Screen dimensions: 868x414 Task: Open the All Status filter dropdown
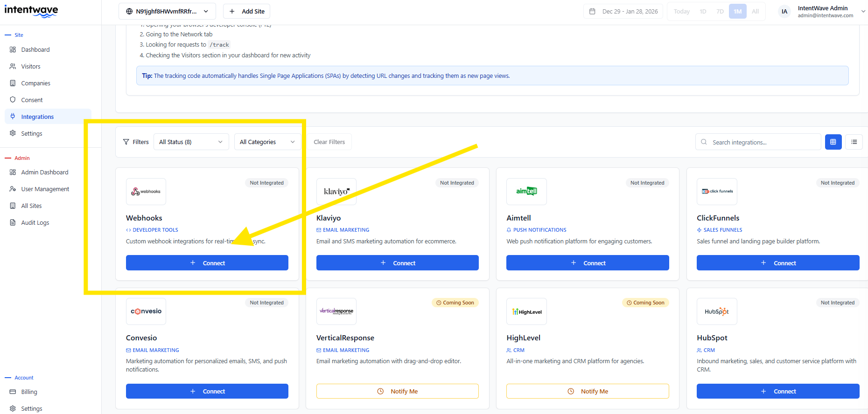191,142
